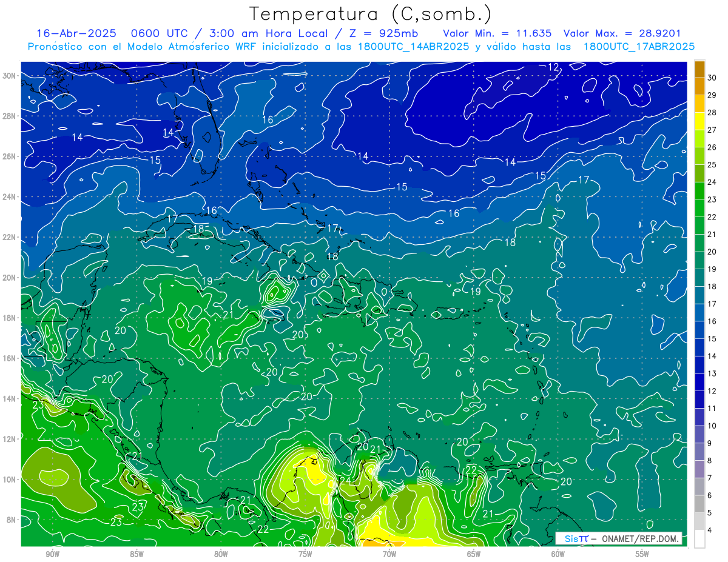Click the "20N" latitude axis label
The height and width of the screenshot is (562, 728).
coord(10,278)
